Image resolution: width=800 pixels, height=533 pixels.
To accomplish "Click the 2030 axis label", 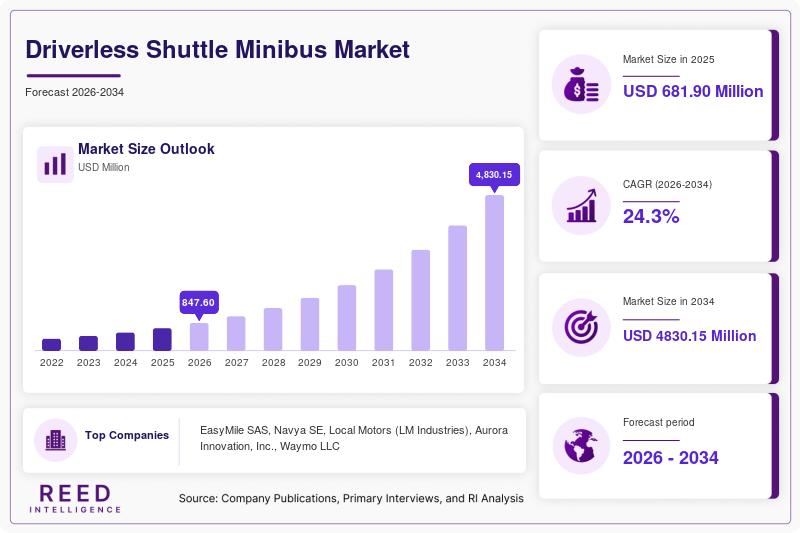I will [346, 363].
